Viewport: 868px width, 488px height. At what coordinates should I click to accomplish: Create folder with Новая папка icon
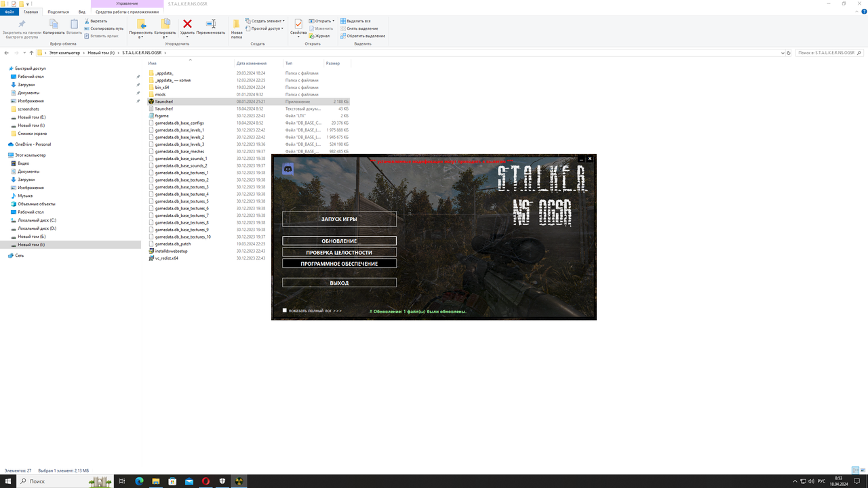point(237,28)
